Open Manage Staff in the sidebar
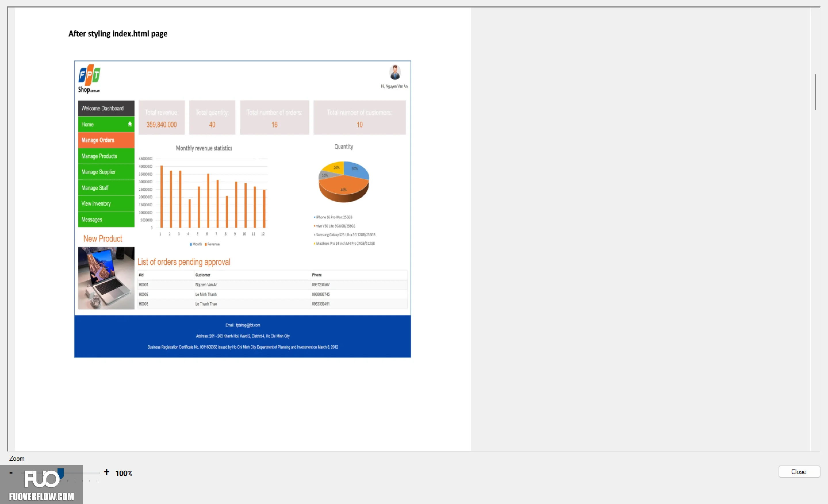Image resolution: width=828 pixels, height=504 pixels. pos(106,188)
